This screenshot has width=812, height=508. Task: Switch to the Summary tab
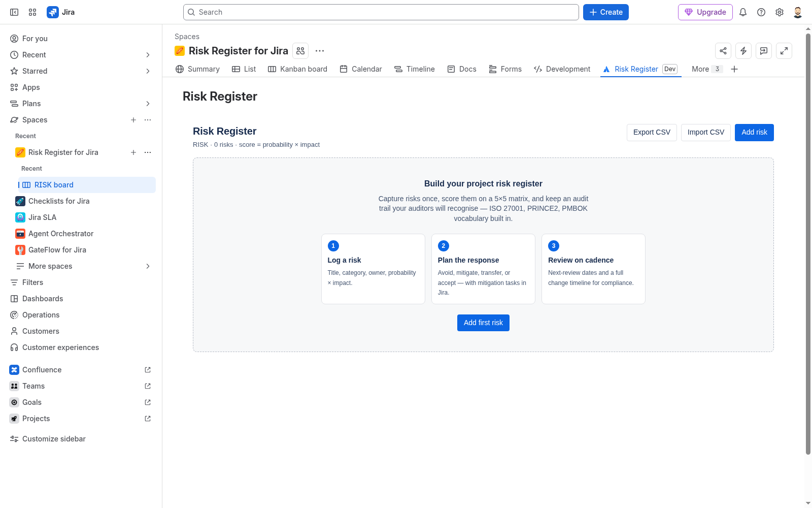[197, 69]
